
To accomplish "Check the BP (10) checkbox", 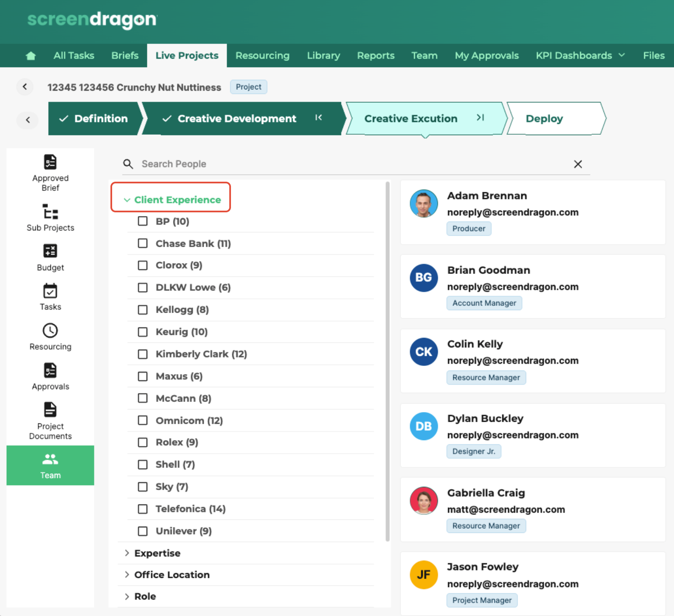I will point(143,221).
